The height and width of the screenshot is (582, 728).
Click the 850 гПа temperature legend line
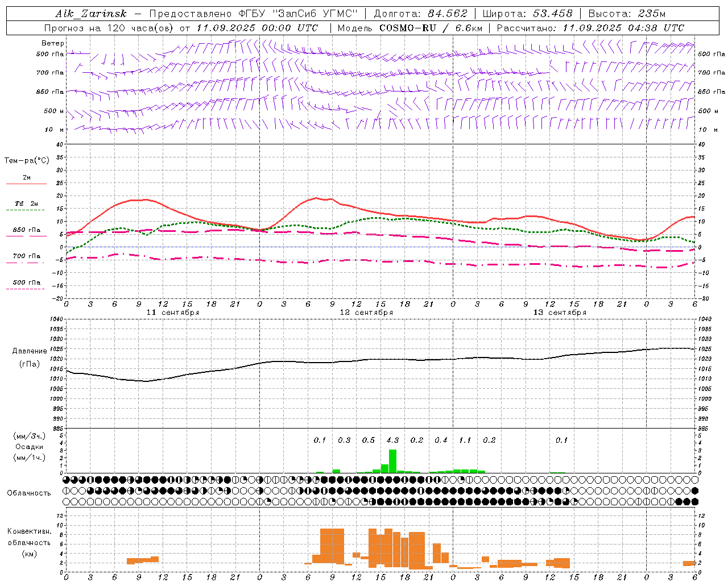(26, 235)
